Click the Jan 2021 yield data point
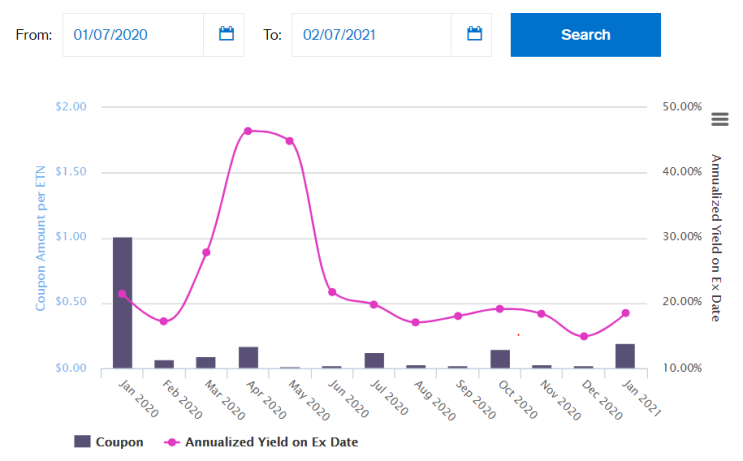Image resolution: width=743 pixels, height=461 pixels. click(625, 313)
